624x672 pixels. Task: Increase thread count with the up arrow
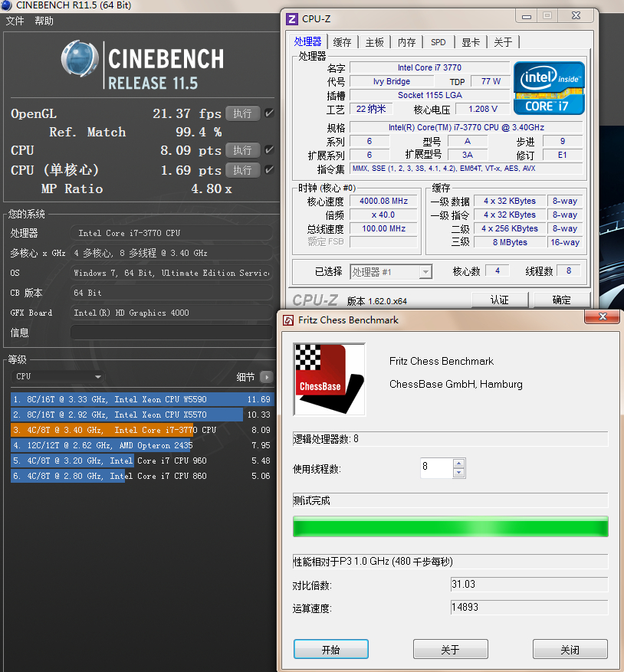[x=459, y=464]
